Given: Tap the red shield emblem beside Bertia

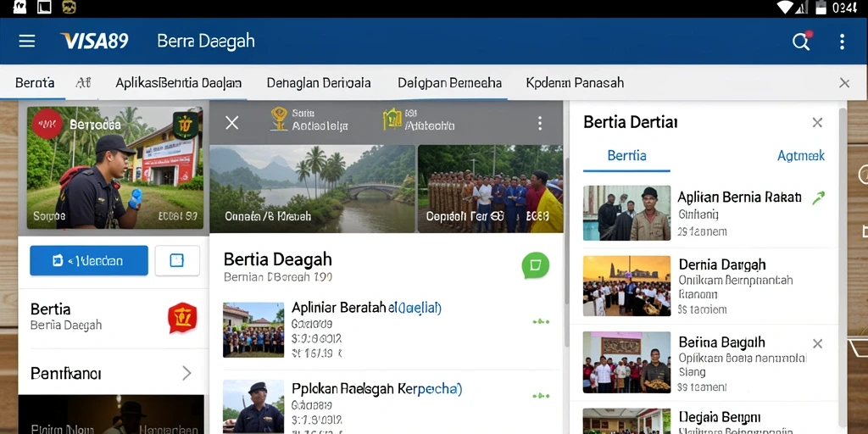Looking at the screenshot, I should (182, 318).
